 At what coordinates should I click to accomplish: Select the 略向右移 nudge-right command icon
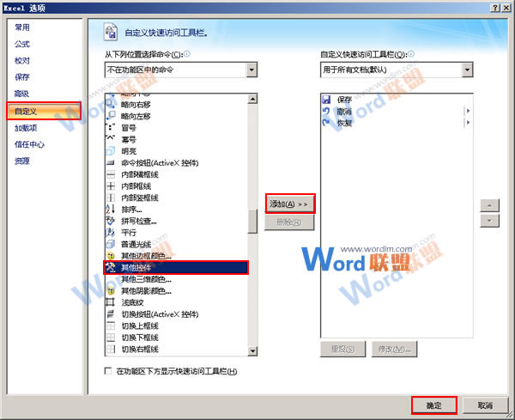pyautogui.click(x=111, y=105)
